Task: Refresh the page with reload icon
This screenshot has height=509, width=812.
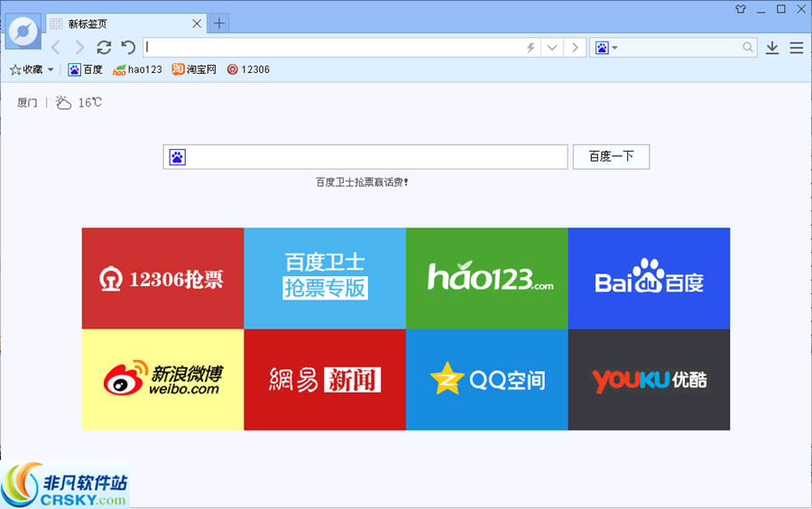Action: [x=104, y=48]
